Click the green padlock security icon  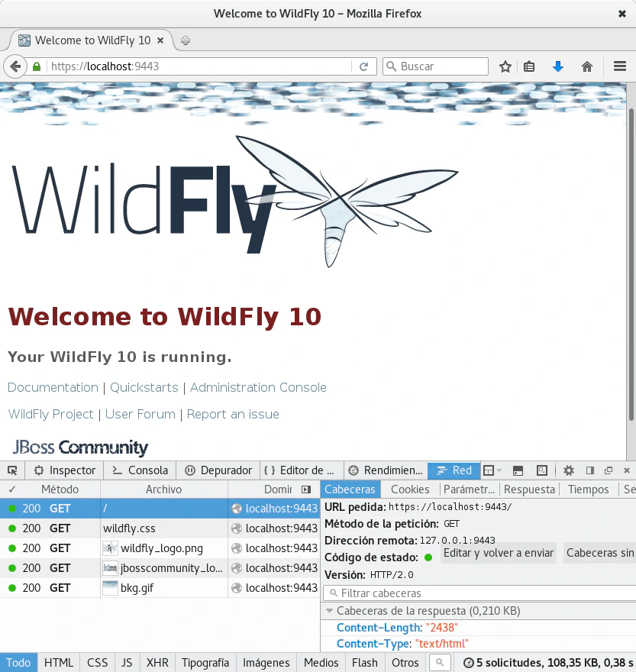pos(36,66)
